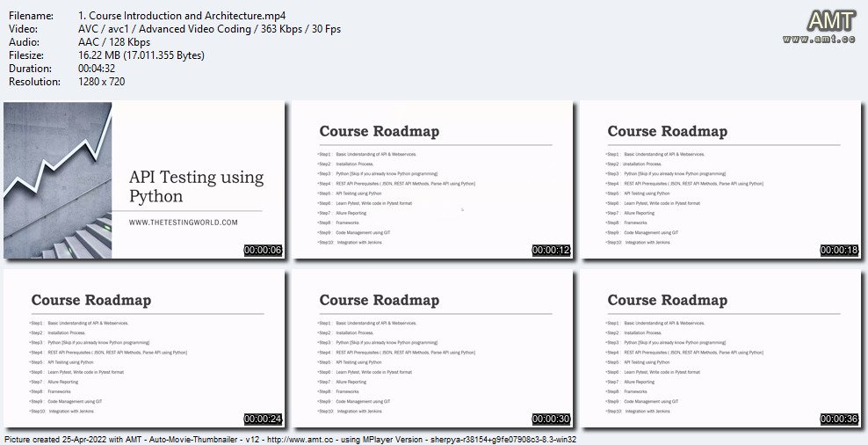Click the API Testing using Python heading text
Viewport: 868px width, 445px height.
[195, 186]
